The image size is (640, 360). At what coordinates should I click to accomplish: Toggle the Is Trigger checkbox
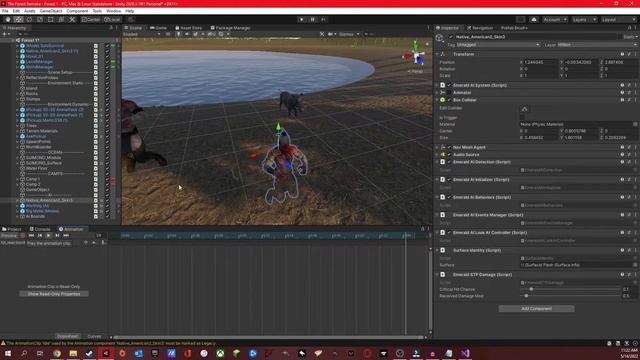click(x=522, y=118)
